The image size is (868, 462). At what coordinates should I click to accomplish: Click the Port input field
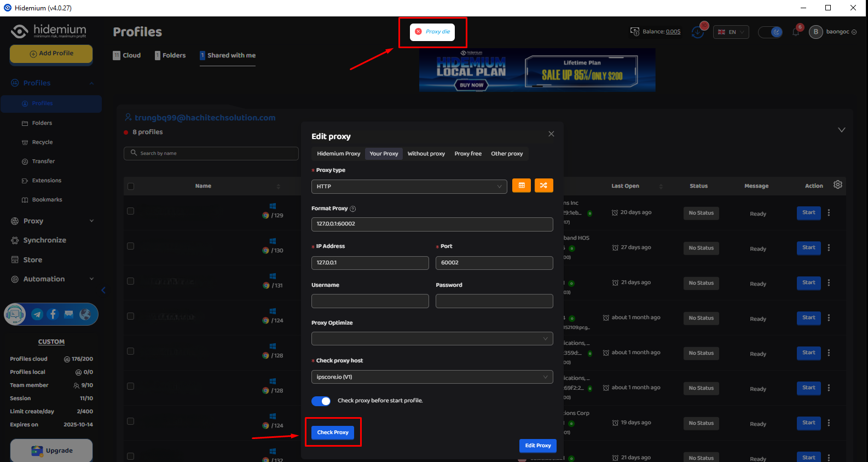tap(494, 263)
